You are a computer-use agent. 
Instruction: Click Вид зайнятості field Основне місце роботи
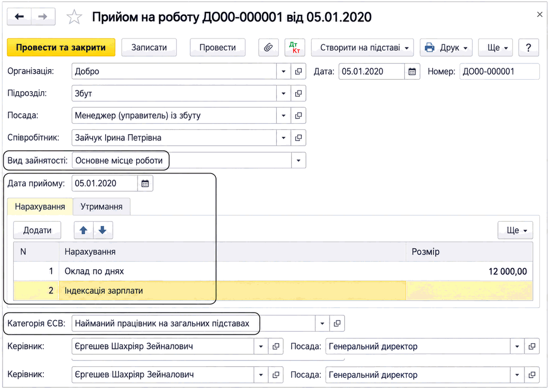point(181,160)
